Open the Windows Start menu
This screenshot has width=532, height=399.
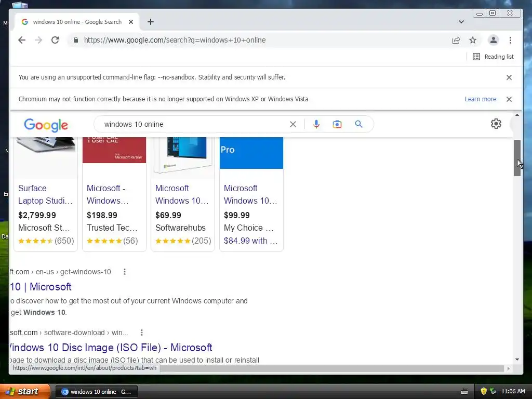coord(24,392)
